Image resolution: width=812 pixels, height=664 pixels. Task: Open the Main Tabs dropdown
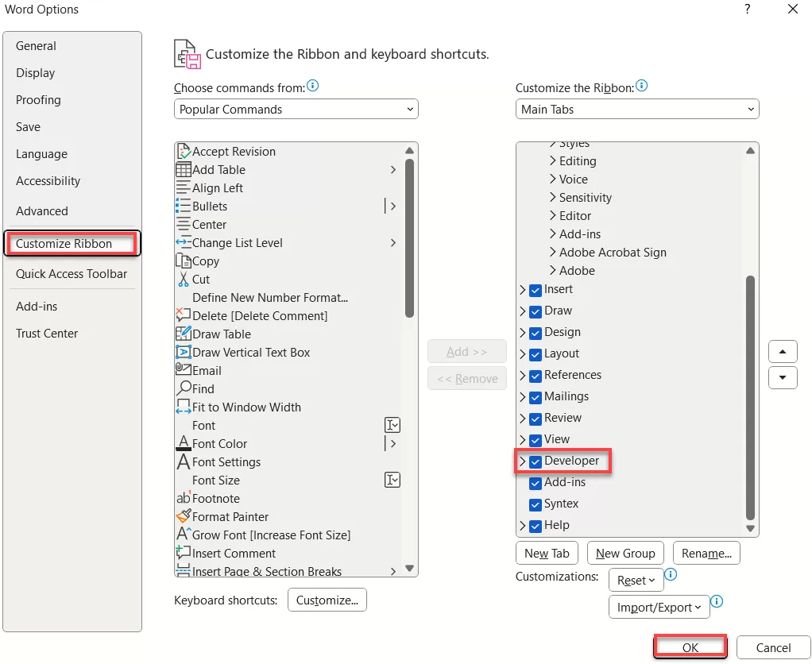pyautogui.click(x=636, y=110)
